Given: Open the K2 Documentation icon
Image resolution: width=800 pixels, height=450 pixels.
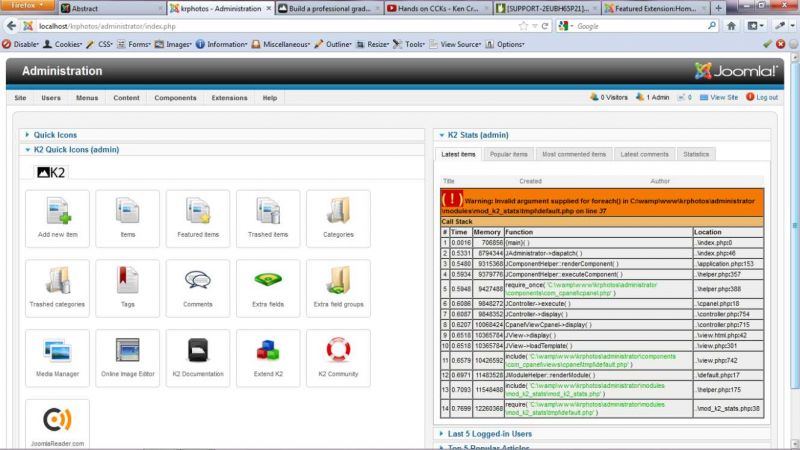Looking at the screenshot, I should click(x=198, y=358).
